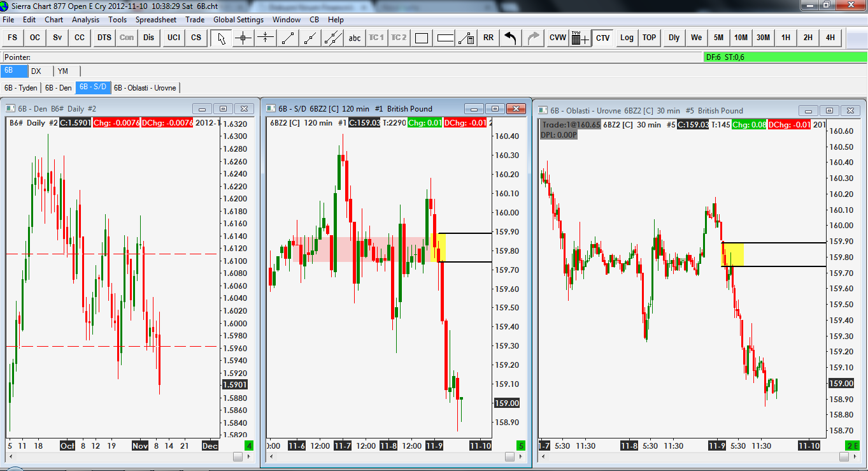The height and width of the screenshot is (471, 868).
Task: Click the FS toolbar button
Action: click(13, 38)
